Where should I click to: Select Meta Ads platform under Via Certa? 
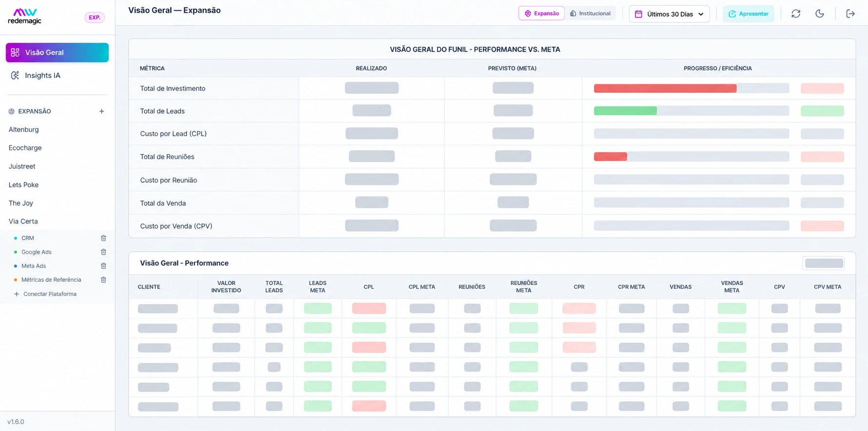pyautogui.click(x=34, y=266)
